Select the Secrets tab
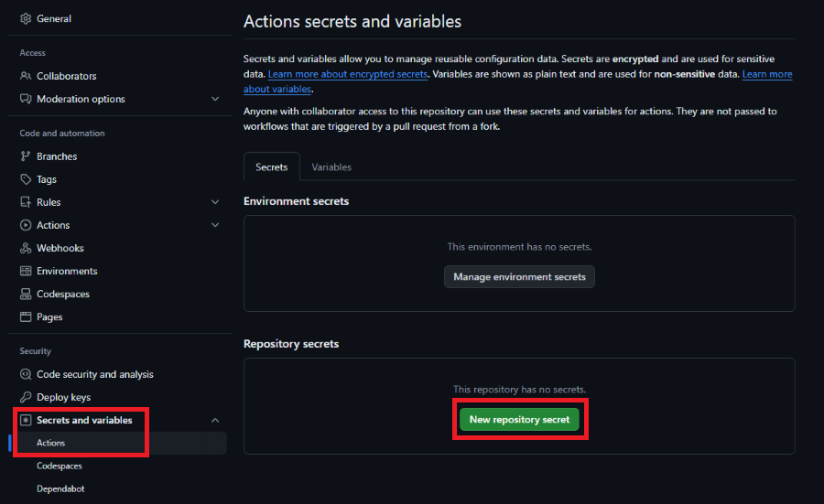The width and height of the screenshot is (824, 504). (x=271, y=167)
